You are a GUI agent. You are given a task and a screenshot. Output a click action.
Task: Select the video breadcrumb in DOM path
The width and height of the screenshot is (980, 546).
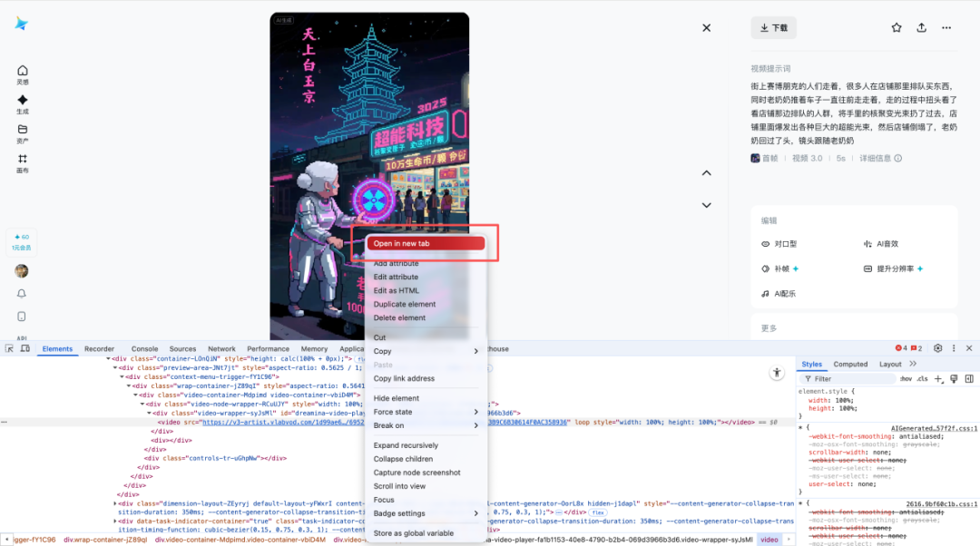click(x=769, y=540)
